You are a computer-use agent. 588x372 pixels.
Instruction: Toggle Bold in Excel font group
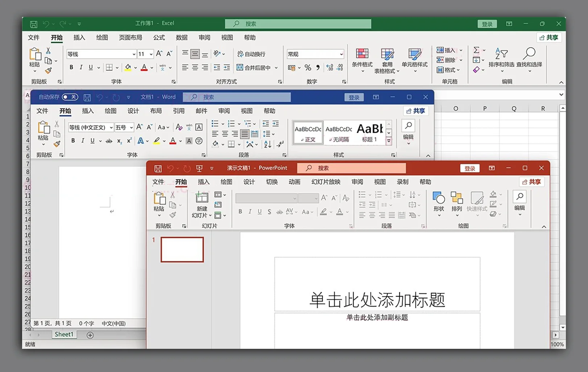point(71,67)
